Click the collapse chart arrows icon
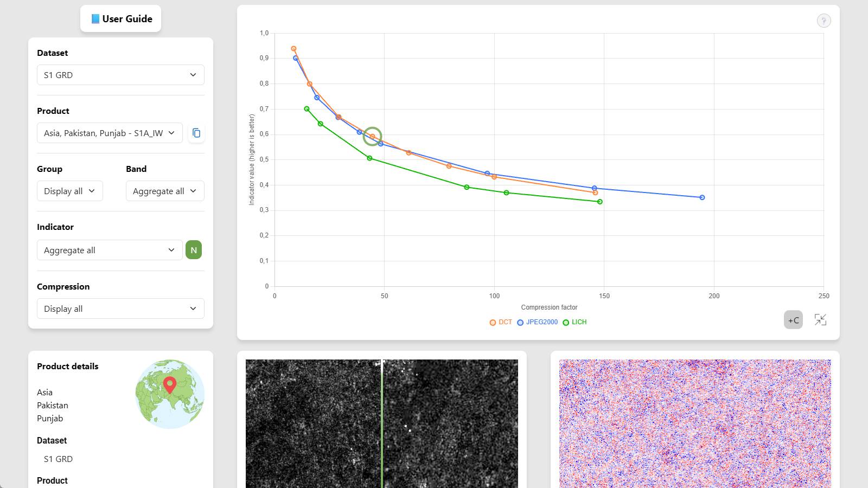 820,320
